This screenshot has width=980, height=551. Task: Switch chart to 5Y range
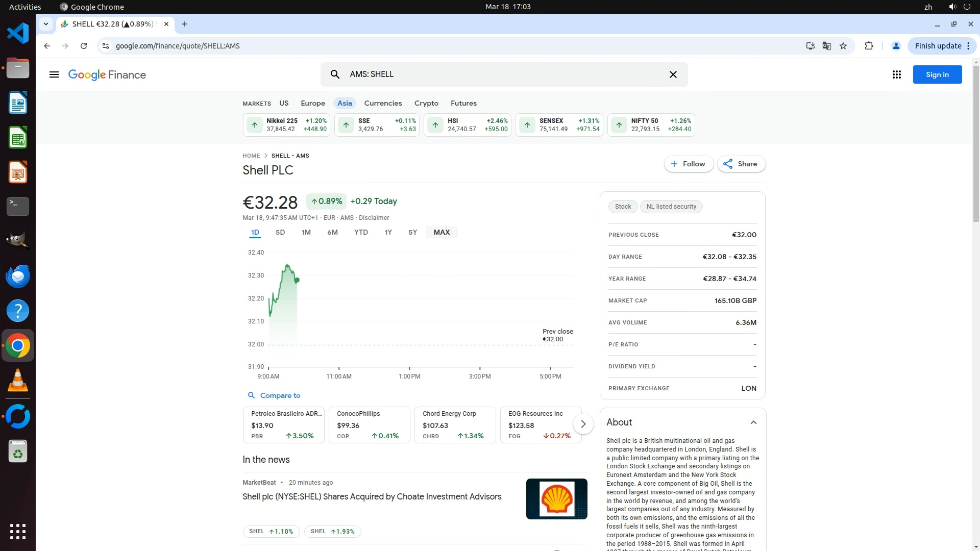412,232
